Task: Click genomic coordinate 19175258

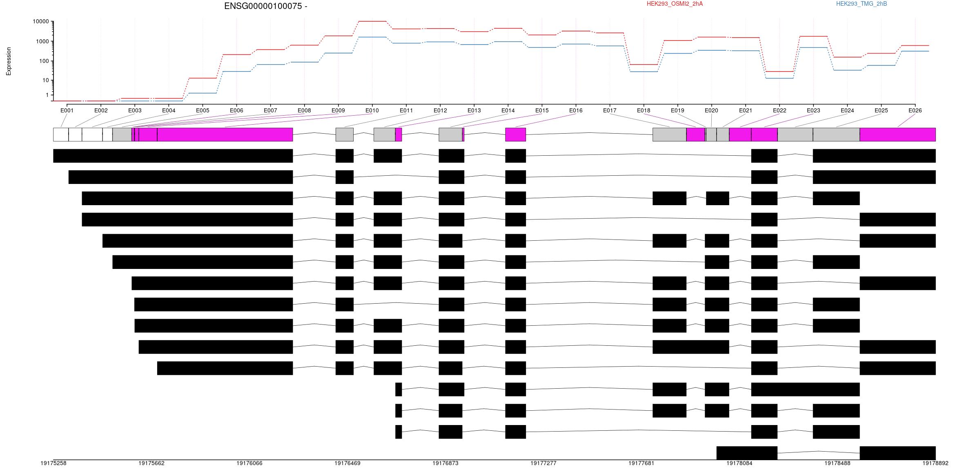Action: coord(53,463)
